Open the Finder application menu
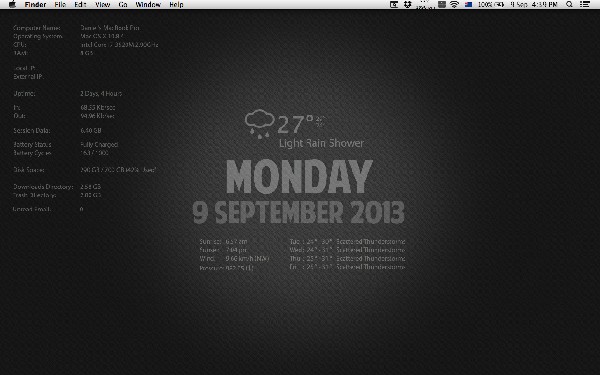The height and width of the screenshot is (375, 600). [x=35, y=5]
